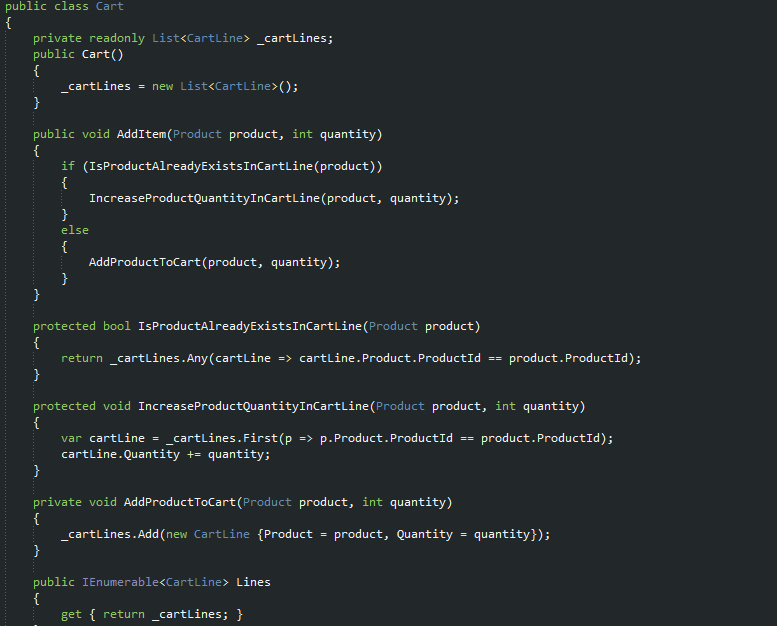Click the '+=' operator
This screenshot has width=777, height=626.
pos(194,455)
